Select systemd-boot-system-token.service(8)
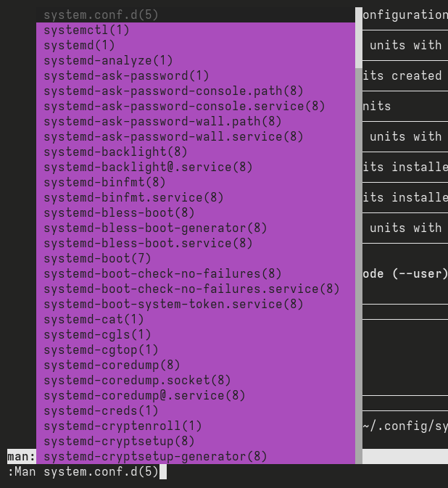 click(x=196, y=305)
